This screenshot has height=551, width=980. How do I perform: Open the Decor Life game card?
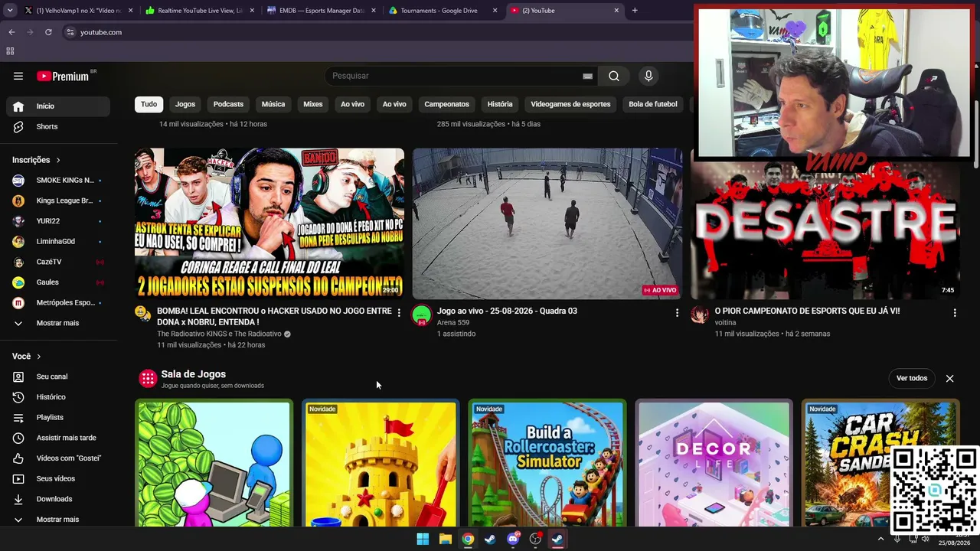click(x=714, y=463)
